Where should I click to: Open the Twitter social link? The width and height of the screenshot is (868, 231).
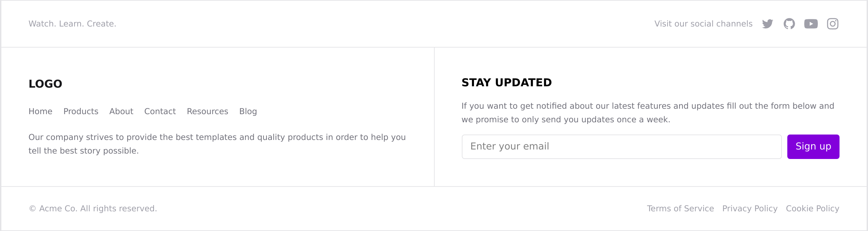768,24
